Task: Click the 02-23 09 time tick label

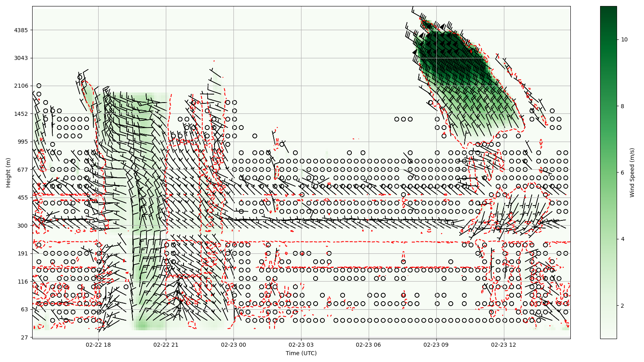Action: [436, 345]
